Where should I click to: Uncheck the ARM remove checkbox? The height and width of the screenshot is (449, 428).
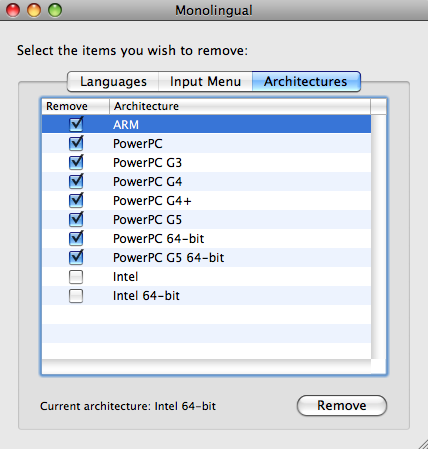point(76,125)
